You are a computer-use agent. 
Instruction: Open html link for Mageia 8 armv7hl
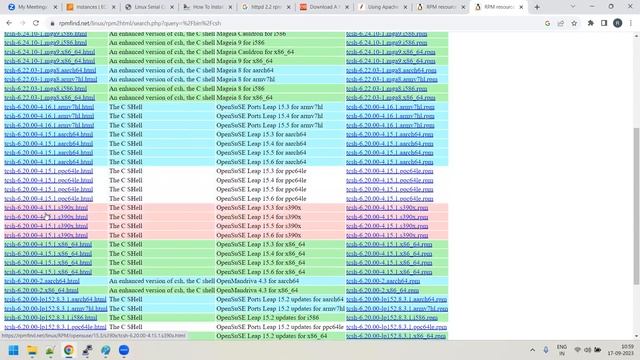tap(51, 79)
